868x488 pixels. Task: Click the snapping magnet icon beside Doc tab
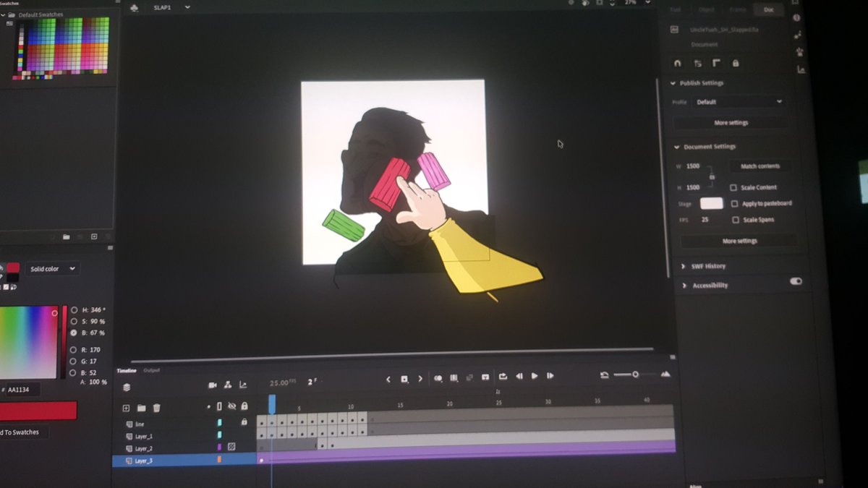coord(677,64)
